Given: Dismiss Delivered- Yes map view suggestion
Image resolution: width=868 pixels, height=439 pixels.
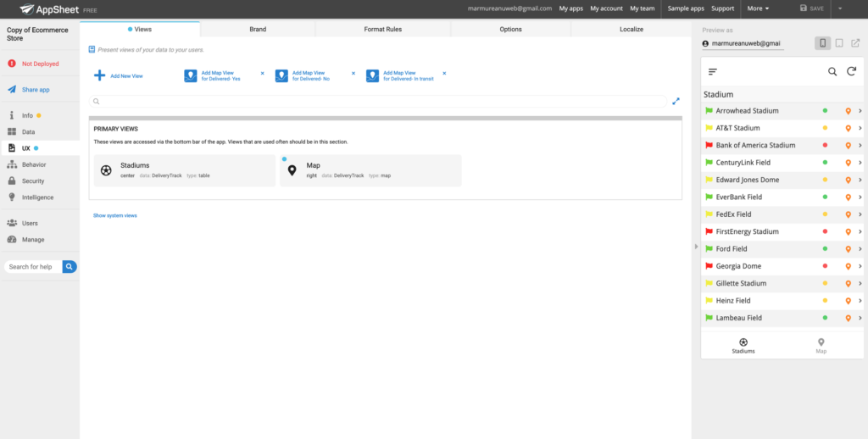Looking at the screenshot, I should tap(263, 73).
